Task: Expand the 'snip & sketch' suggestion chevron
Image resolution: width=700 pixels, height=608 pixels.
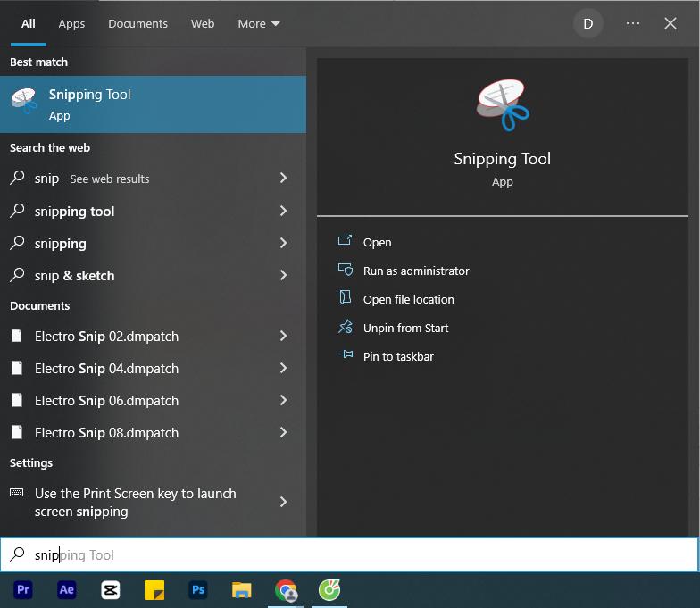Action: [283, 275]
